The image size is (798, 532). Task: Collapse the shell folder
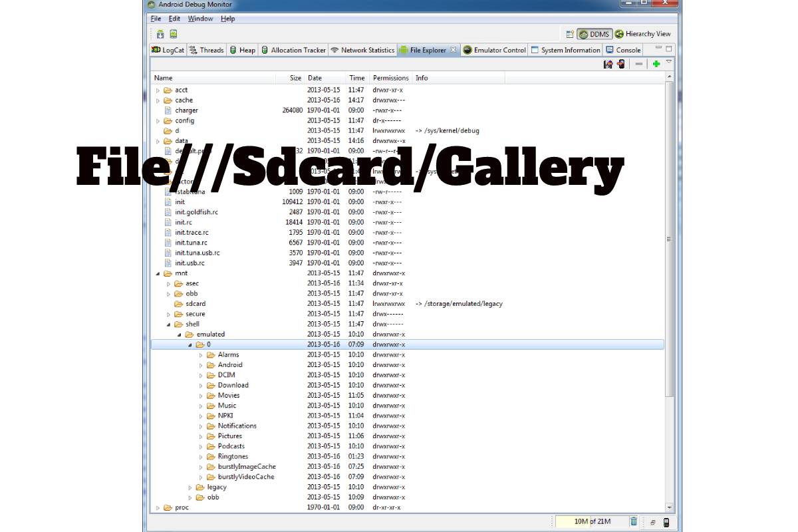[169, 325]
